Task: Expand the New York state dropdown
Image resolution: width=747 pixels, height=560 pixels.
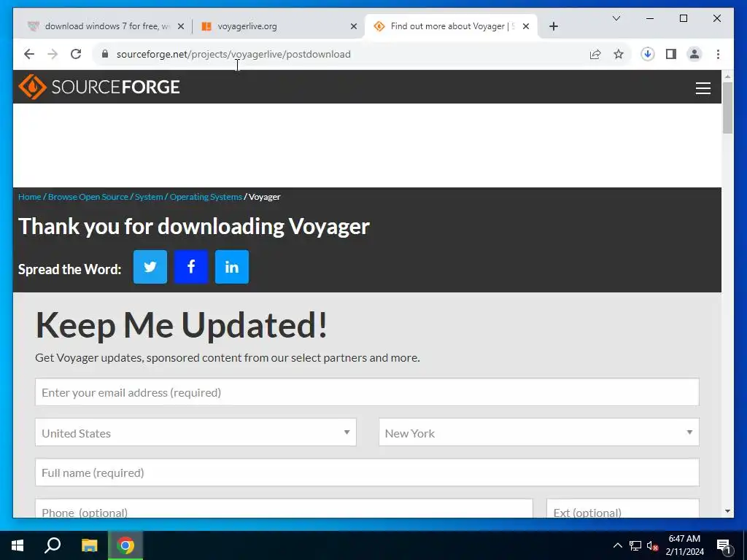Action: click(x=539, y=432)
